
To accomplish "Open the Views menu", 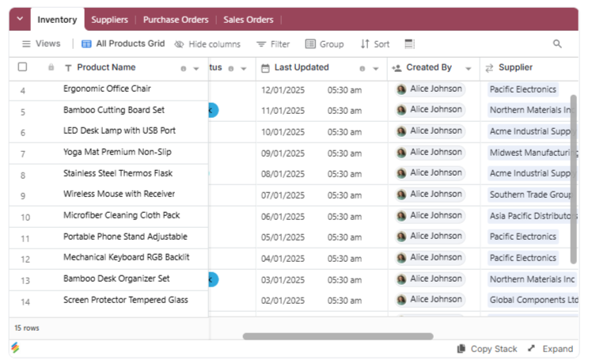I will [x=41, y=44].
